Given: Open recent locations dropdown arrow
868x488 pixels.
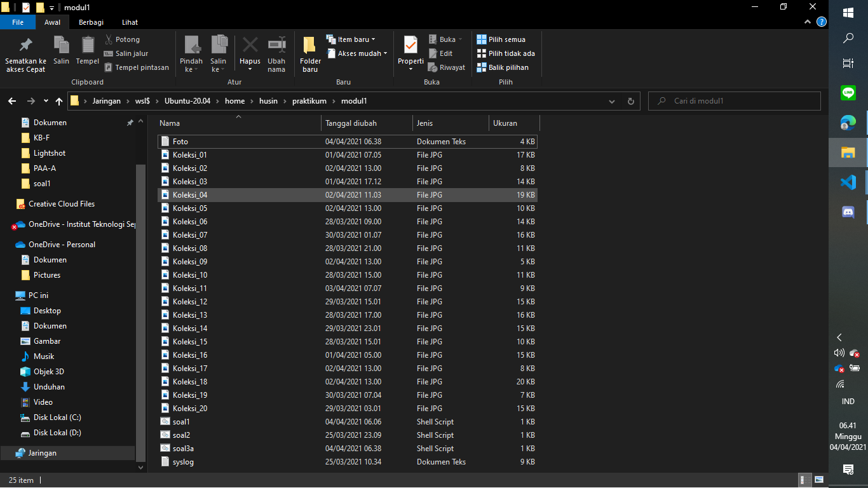Looking at the screenshot, I should pos(46,101).
